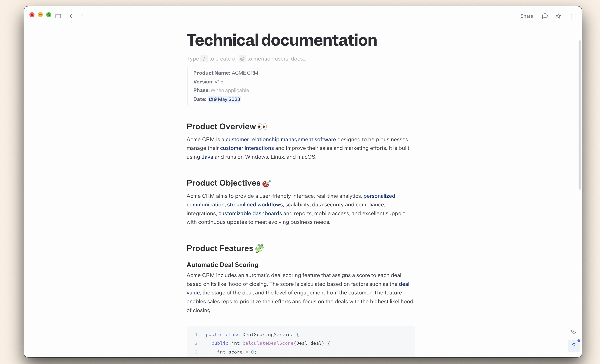The image size is (600, 364).
Task: Click the 'Type / to create' prompt line
Action: pos(246,59)
